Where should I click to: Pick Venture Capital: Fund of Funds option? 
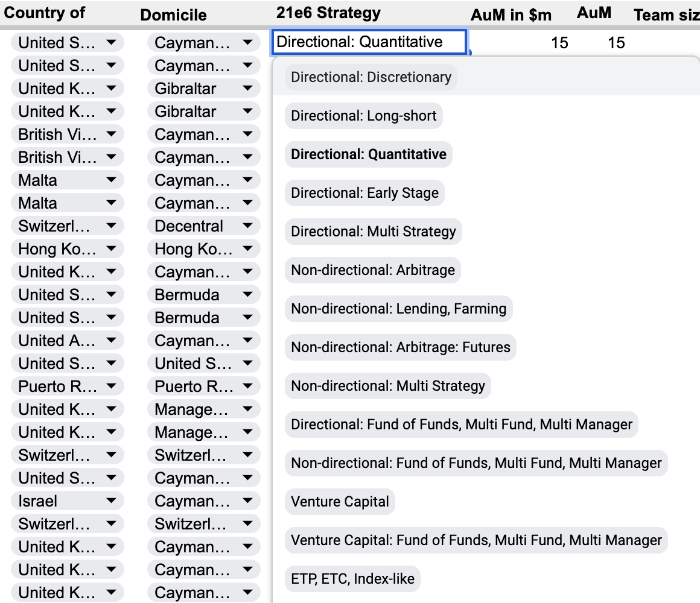click(476, 540)
